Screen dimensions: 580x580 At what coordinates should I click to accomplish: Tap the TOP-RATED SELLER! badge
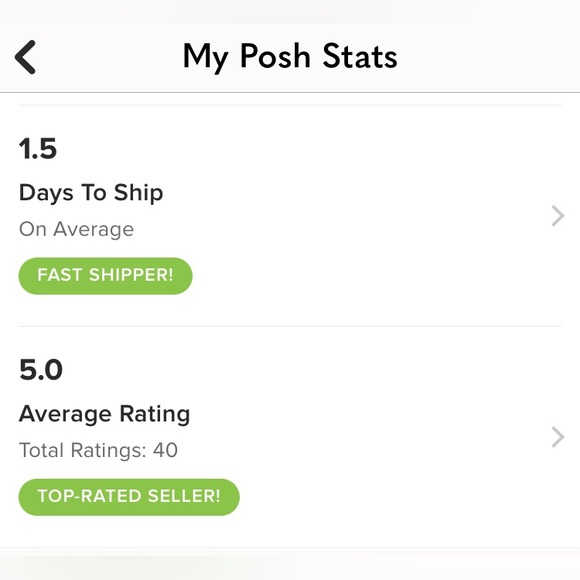129,497
